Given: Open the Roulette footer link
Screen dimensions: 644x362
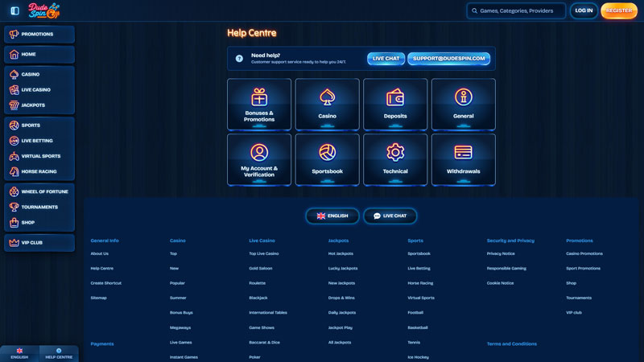Looking at the screenshot, I should [257, 283].
